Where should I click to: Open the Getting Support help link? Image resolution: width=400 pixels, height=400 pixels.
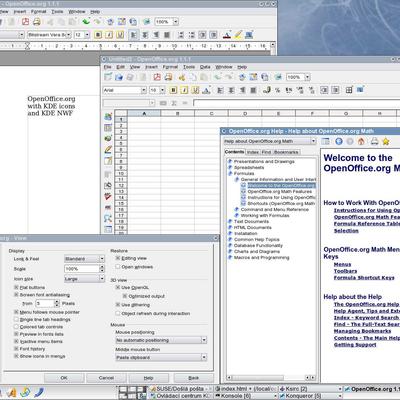pyautogui.click(x=355, y=345)
